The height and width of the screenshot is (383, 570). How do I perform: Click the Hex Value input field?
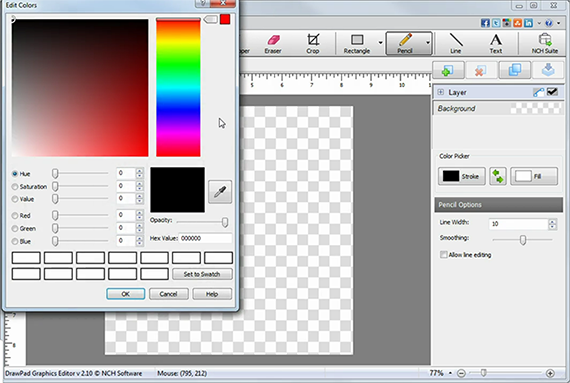coord(205,238)
